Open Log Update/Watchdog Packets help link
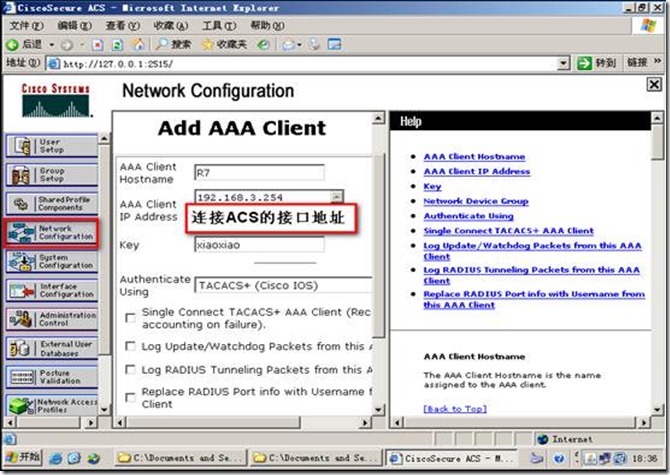The image size is (670, 475). pos(532,251)
